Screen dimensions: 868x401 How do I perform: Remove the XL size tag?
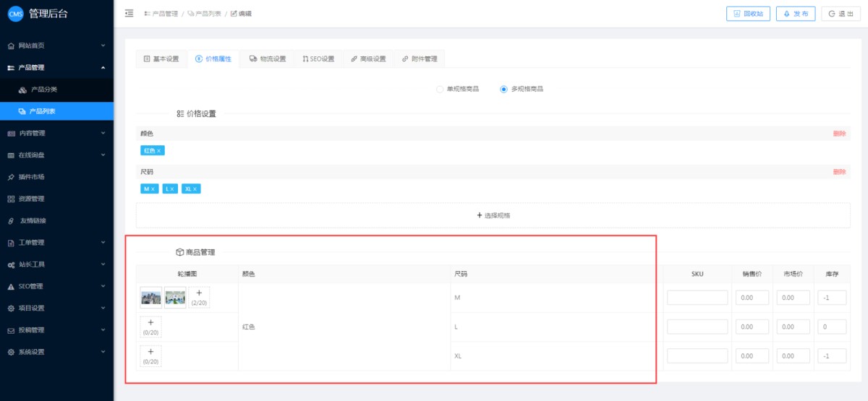(195, 189)
